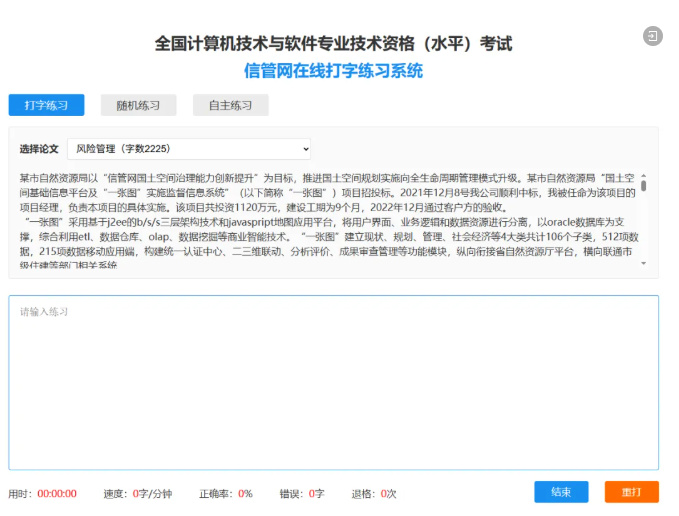
Task: Click the 正确率 accuracy indicator
Action: pyautogui.click(x=238, y=493)
